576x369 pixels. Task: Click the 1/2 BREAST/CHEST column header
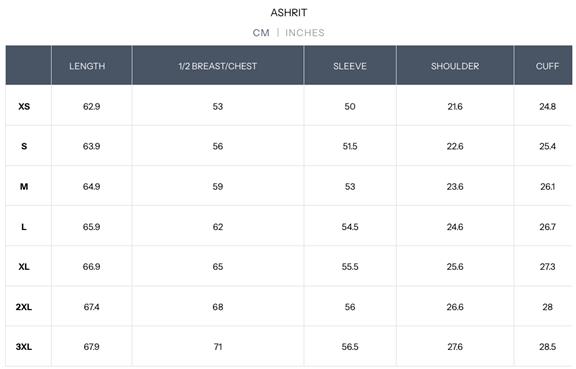click(218, 66)
